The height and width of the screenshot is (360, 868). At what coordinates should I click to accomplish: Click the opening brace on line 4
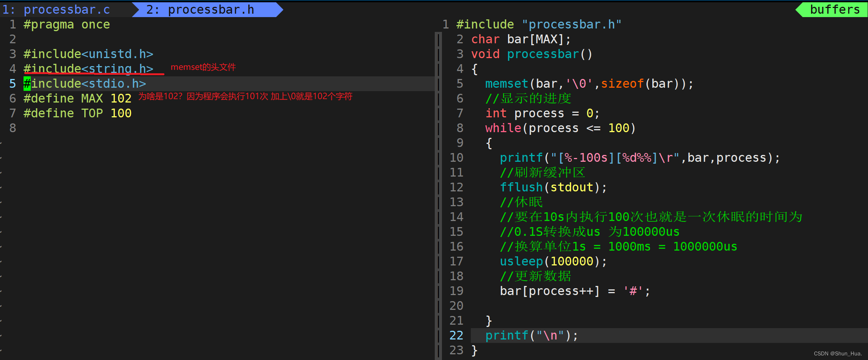click(x=475, y=69)
